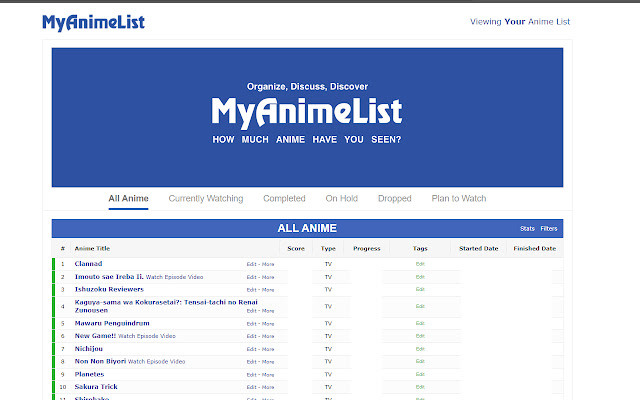
Task: Show the Plan to Watch tab
Action: click(459, 199)
